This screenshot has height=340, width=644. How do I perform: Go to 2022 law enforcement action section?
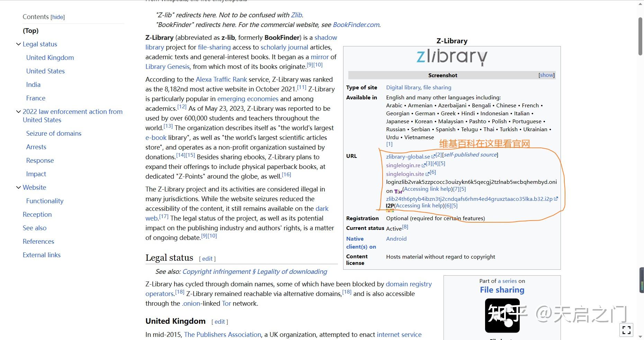(x=73, y=116)
